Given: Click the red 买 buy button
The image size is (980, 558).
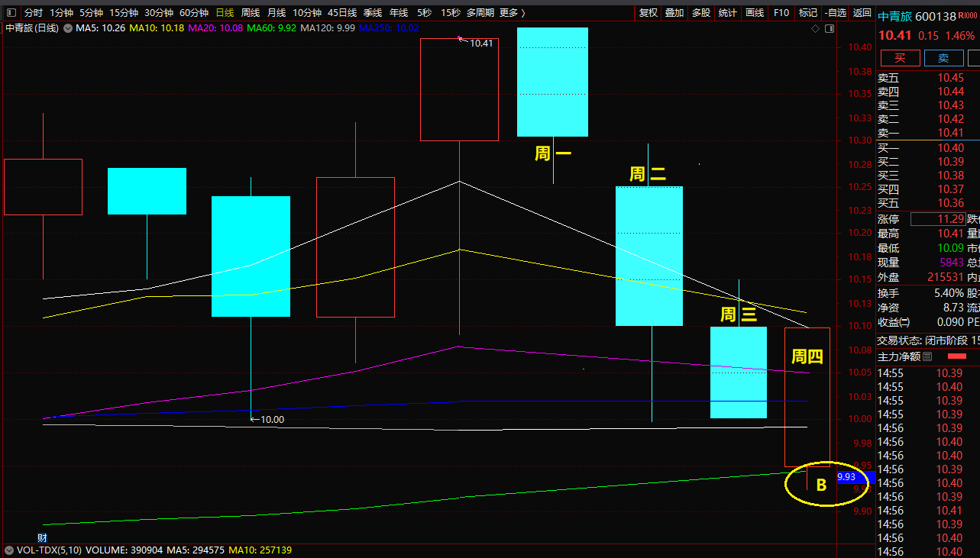Looking at the screenshot, I should pos(900,58).
